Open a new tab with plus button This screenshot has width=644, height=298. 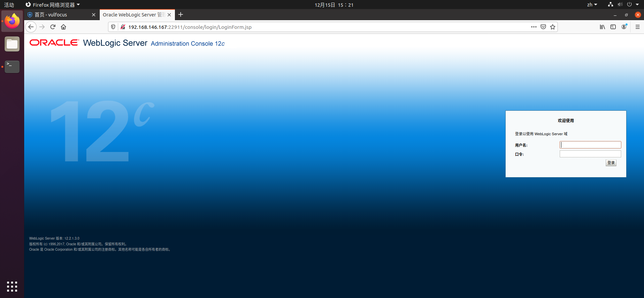(181, 14)
